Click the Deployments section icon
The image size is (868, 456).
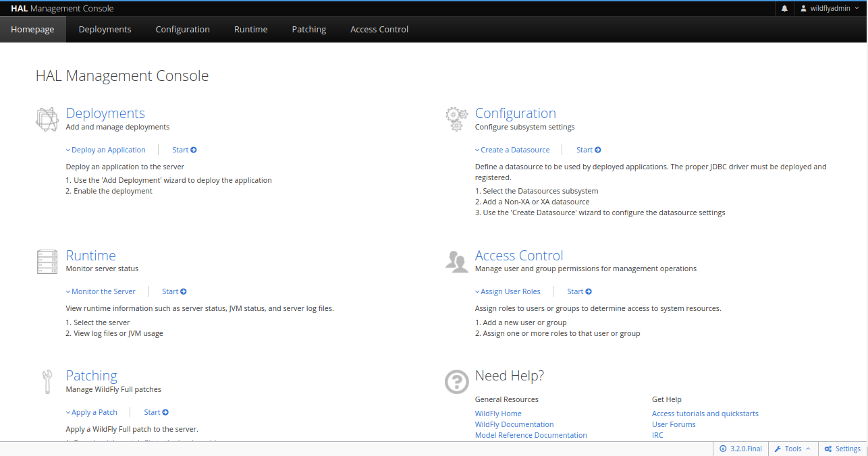tap(47, 119)
